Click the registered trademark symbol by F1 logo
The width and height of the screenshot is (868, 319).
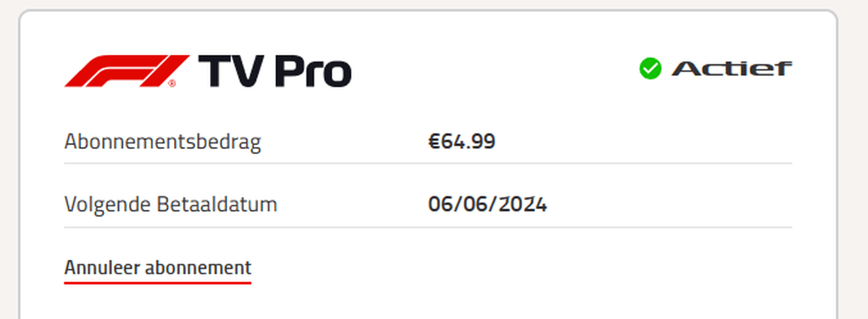tap(172, 83)
